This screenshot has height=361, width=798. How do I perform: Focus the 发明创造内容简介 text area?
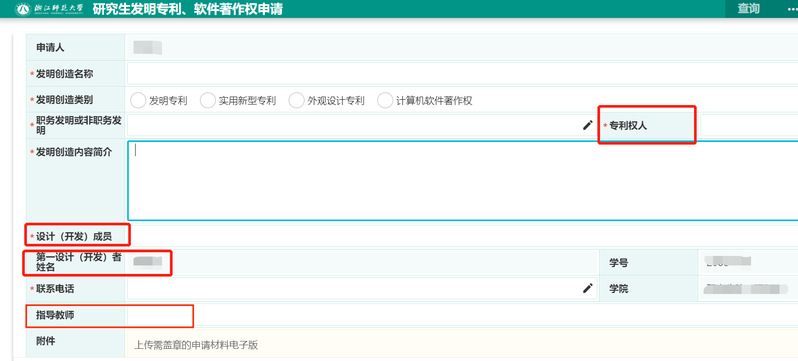click(463, 181)
